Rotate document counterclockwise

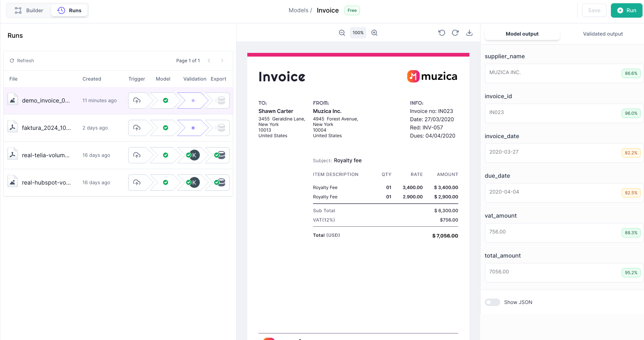[x=442, y=33]
